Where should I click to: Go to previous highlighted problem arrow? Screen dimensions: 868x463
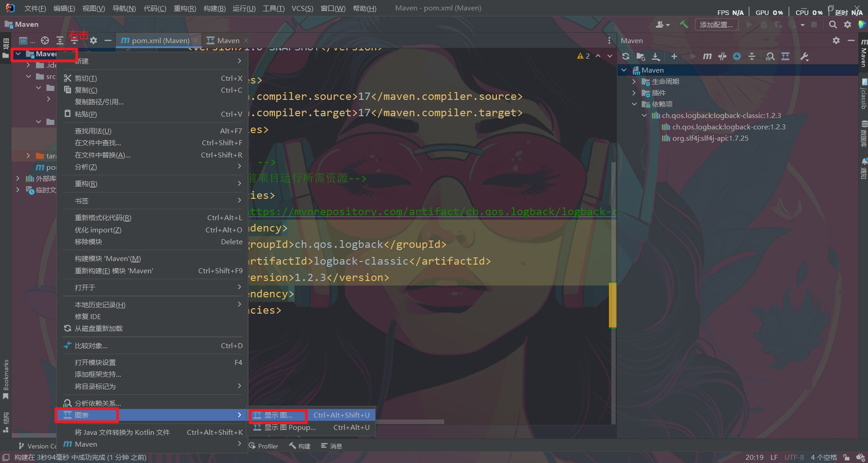(x=598, y=56)
